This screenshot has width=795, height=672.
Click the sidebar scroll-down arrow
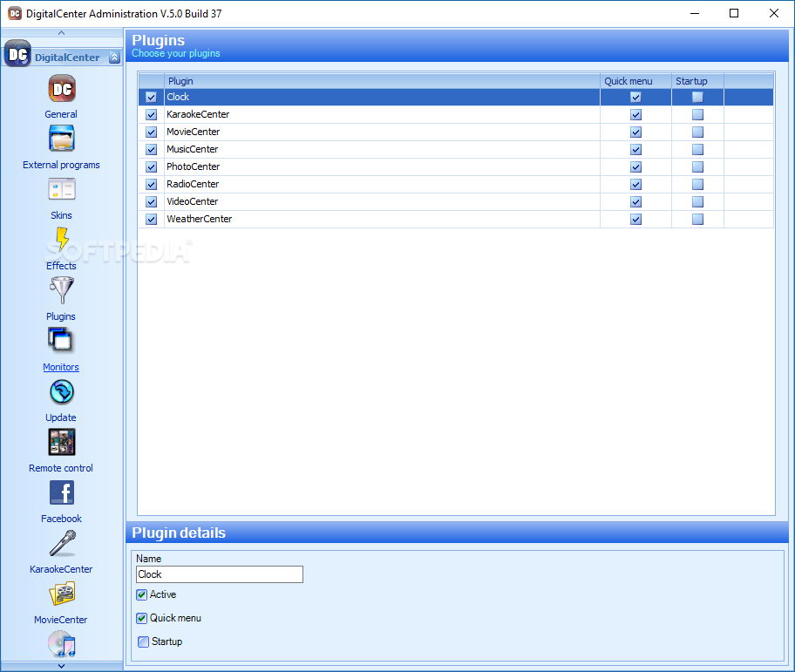(61, 666)
